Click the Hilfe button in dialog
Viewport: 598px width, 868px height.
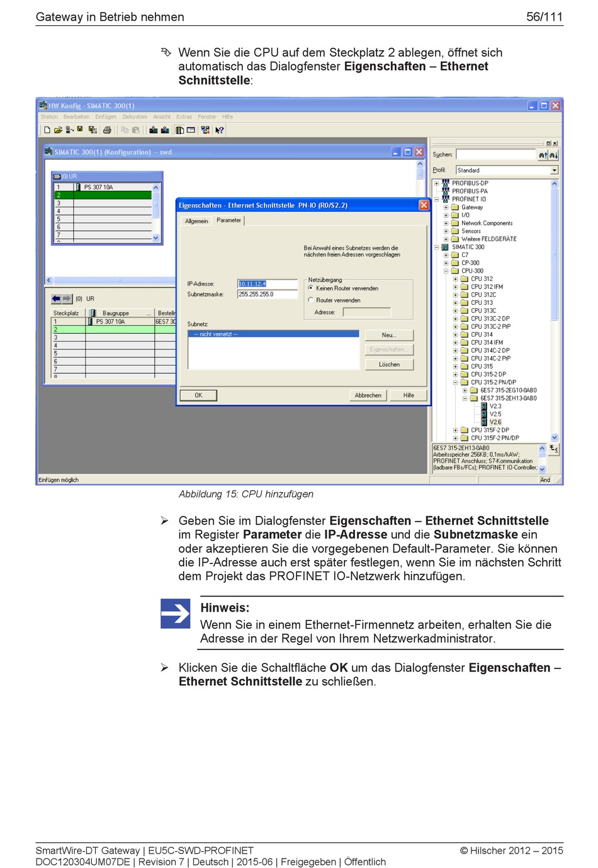pos(409,395)
